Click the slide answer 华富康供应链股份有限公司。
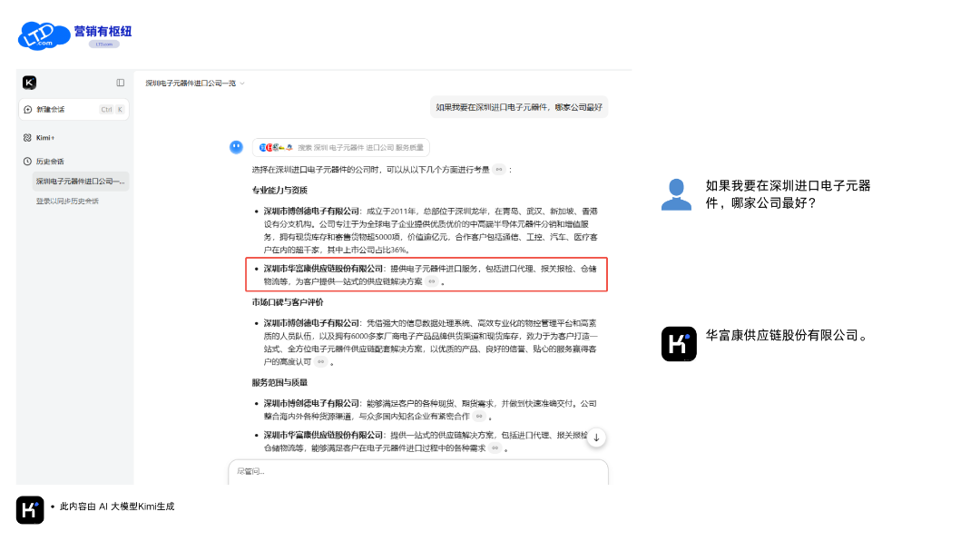This screenshot has width=980, height=551. 789,335
